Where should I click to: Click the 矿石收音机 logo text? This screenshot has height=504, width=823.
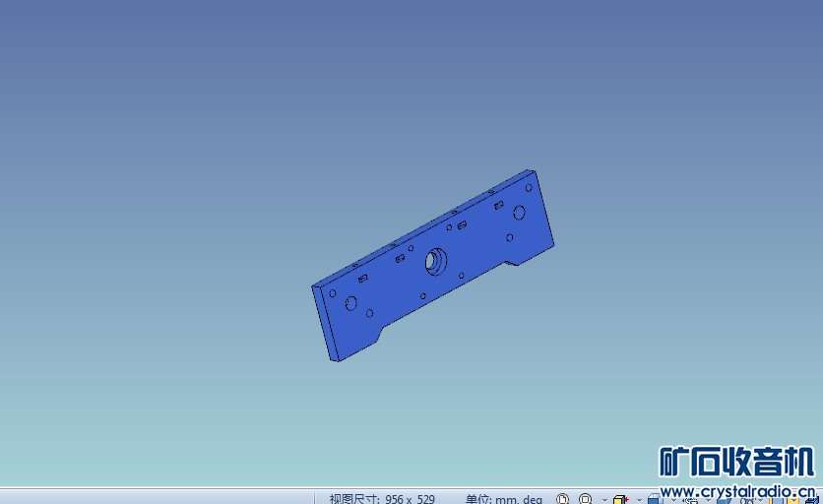click(x=736, y=462)
